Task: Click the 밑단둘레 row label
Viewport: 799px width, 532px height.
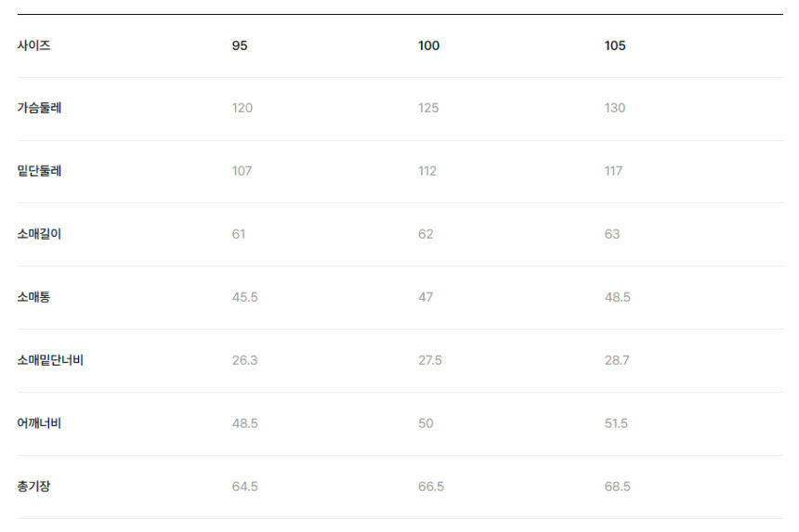Action: 39,171
